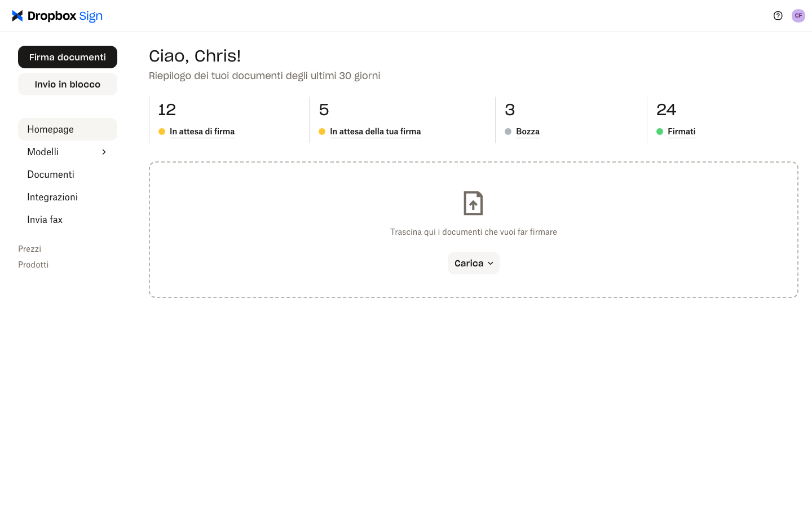Click the document upload icon

tap(473, 203)
